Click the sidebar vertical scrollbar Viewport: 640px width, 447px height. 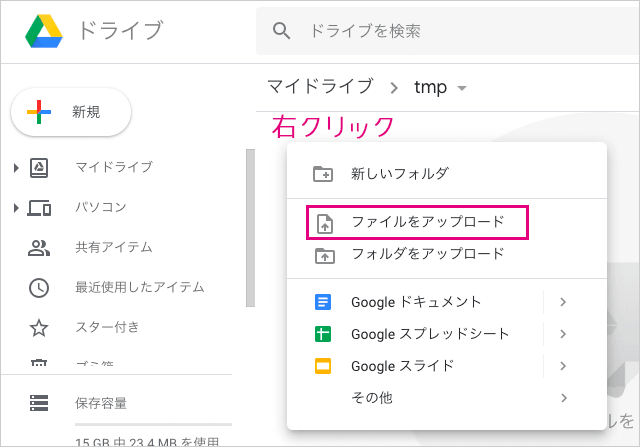250,228
